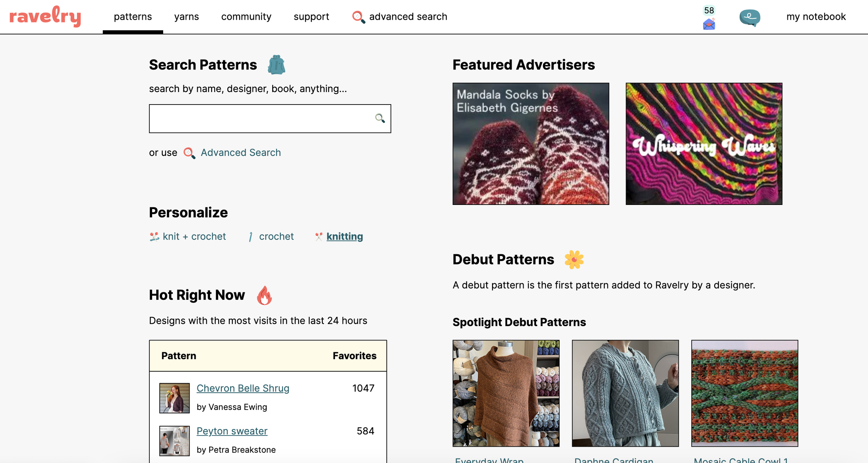Viewport: 868px width, 463px height.
Task: Click the advanced search magnifier icon in navbar
Action: 358,17
